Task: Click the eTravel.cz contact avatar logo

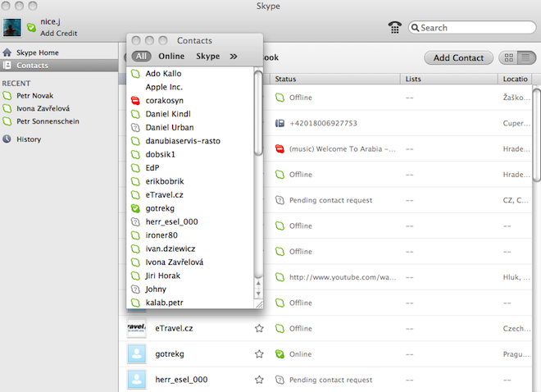Action: click(x=136, y=328)
